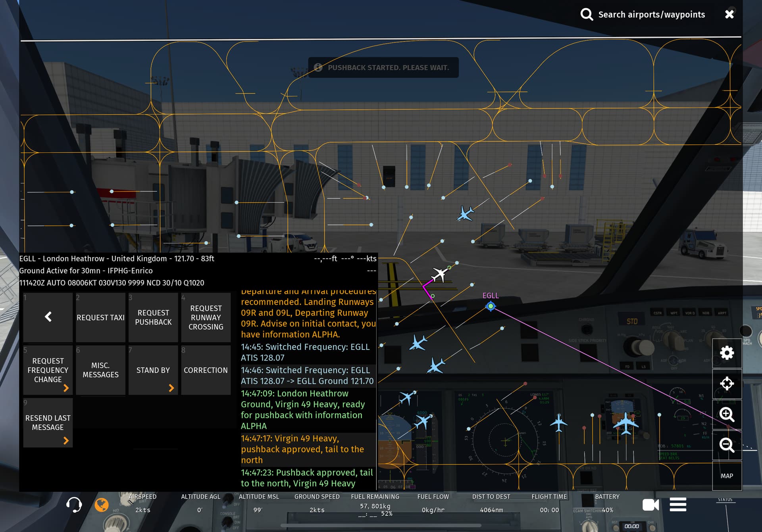762x532 pixels.
Task: Go back with left chevron button
Action: (48, 317)
